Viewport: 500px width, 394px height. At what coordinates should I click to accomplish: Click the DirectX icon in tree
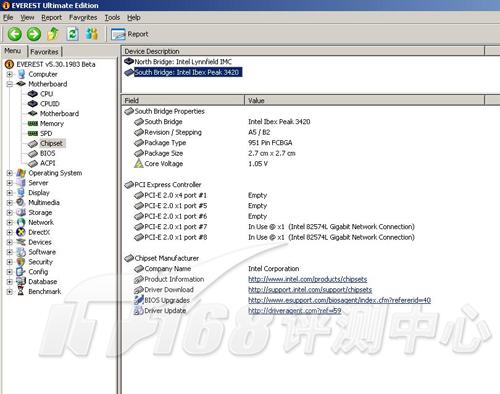[x=21, y=232]
